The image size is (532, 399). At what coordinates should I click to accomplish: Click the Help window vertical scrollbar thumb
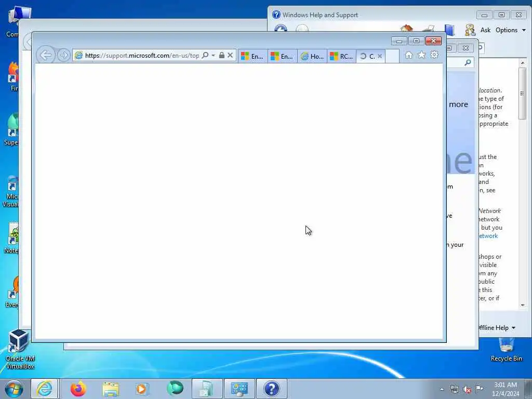pos(523,94)
